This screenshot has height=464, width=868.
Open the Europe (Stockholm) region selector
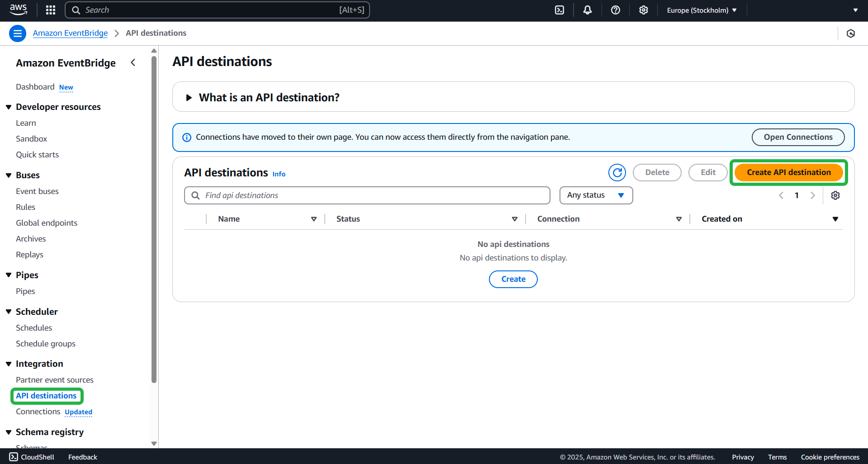click(701, 10)
